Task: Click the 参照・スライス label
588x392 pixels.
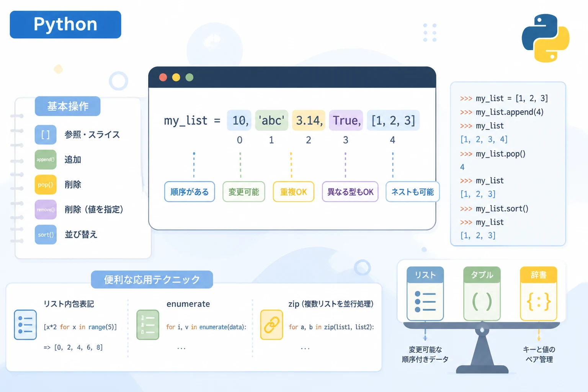Action: (92, 135)
